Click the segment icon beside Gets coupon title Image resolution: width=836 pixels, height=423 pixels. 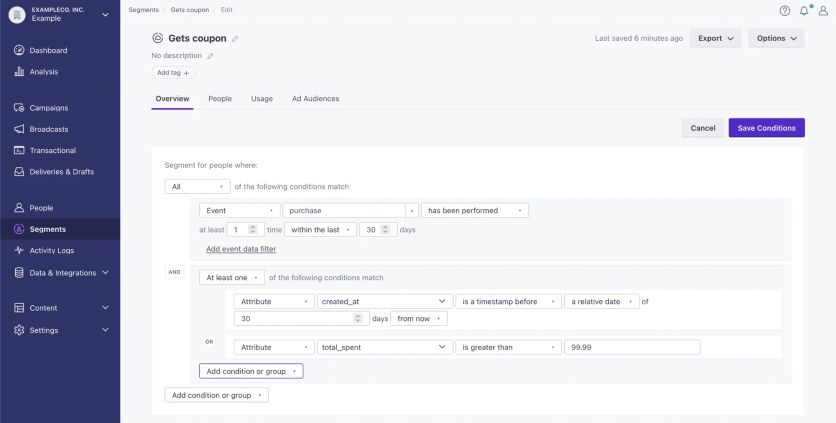[157, 38]
